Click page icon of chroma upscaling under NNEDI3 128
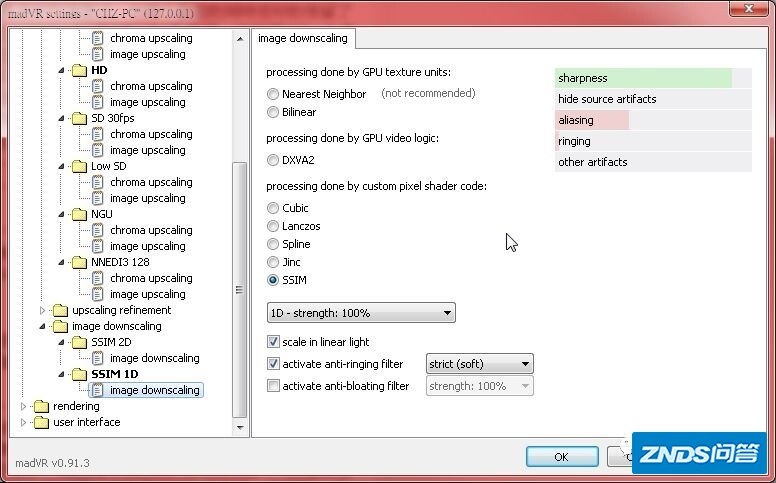The image size is (776, 483). (98, 278)
